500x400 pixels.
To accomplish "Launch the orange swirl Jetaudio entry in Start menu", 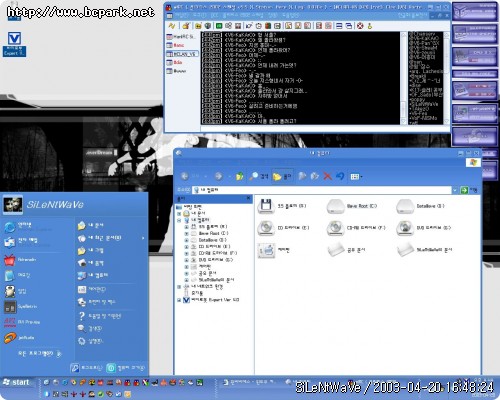I will click(19, 338).
